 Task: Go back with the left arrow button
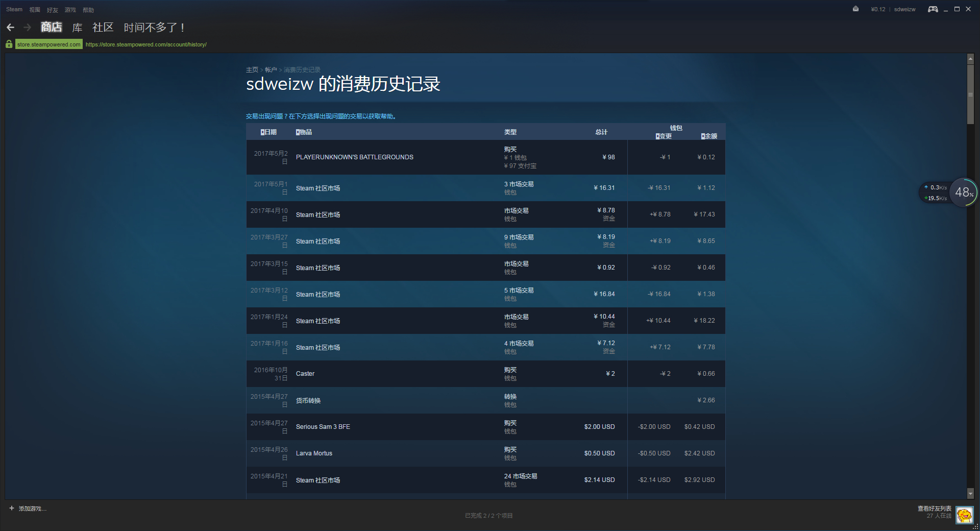(x=10, y=28)
